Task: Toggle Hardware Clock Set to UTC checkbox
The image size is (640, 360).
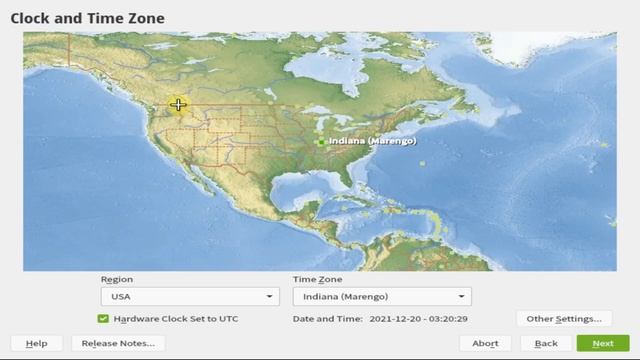Action: tap(103, 319)
